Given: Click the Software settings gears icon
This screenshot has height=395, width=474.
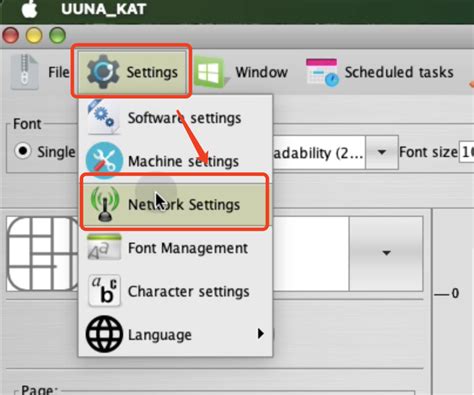Looking at the screenshot, I should (103, 117).
